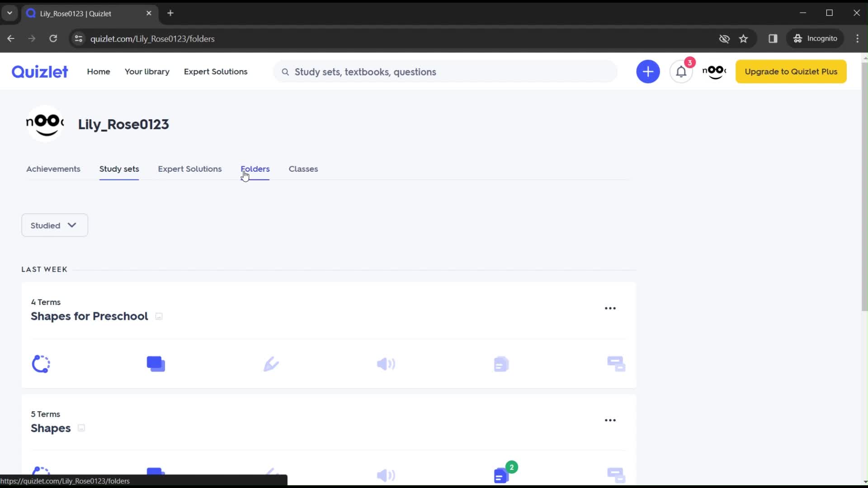This screenshot has width=868, height=488.
Task: Switch to the Study sets tab
Action: [119, 169]
